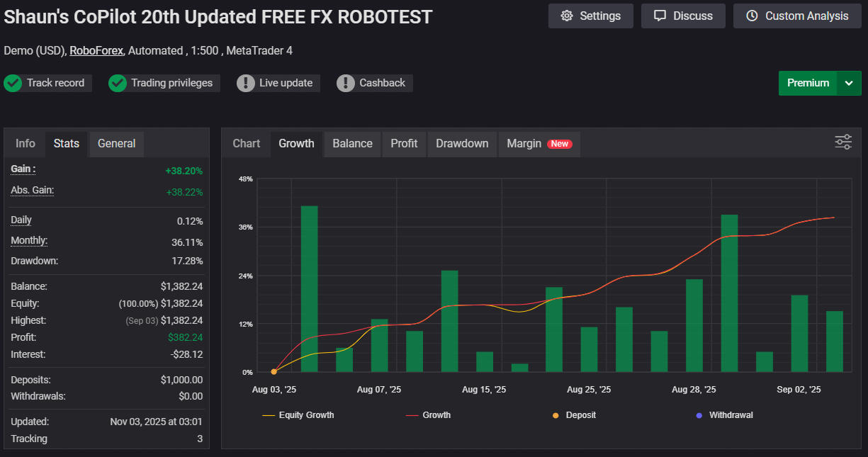The image size is (868, 457).
Task: Open the RoboForex broker link
Action: pyautogui.click(x=96, y=50)
